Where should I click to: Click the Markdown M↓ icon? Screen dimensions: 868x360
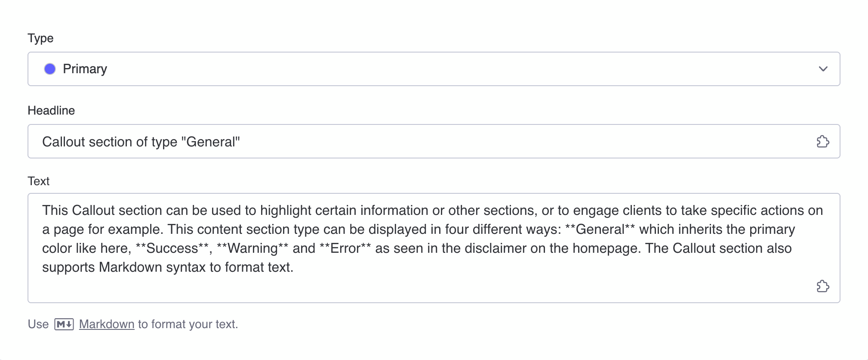pyautogui.click(x=64, y=324)
